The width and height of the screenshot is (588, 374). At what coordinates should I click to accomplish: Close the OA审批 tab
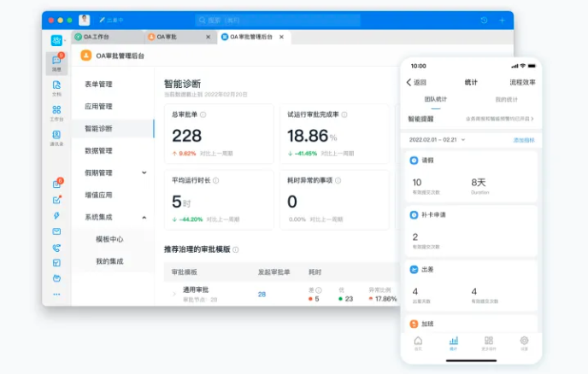[209, 37]
